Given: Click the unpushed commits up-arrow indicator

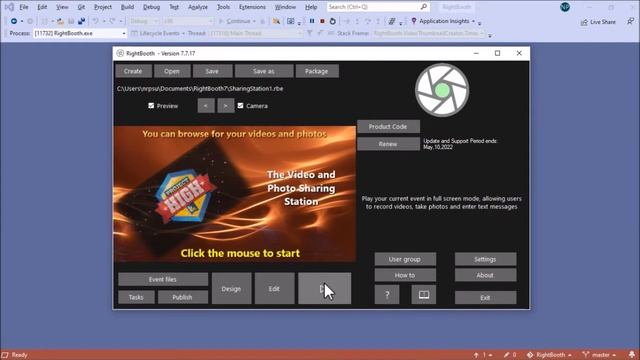Looking at the screenshot, I should pyautogui.click(x=483, y=355).
